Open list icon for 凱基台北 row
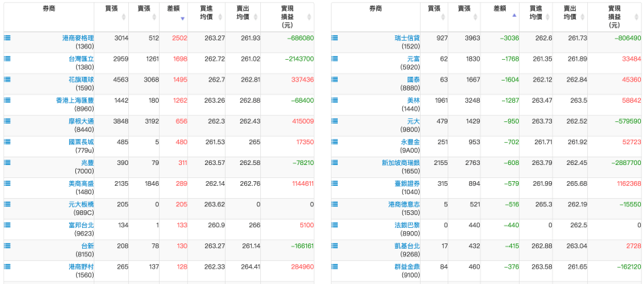This screenshot has height=284, width=644. (x=335, y=246)
